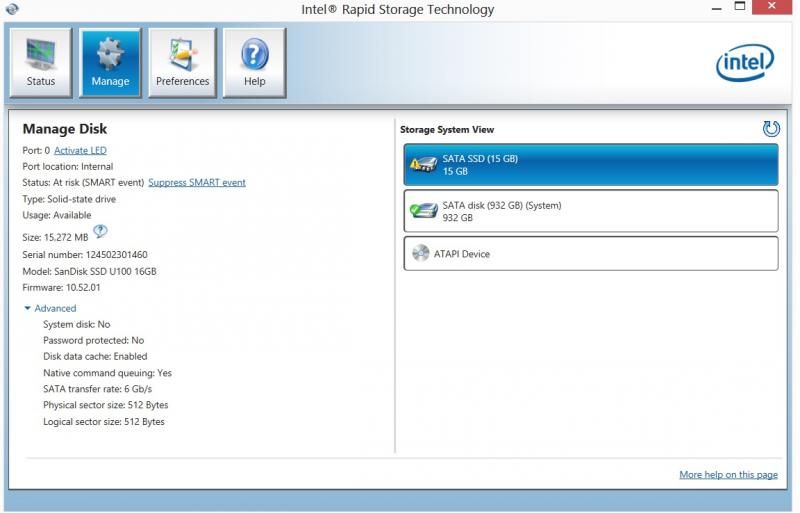The image size is (800, 513).
Task: Click the Intel logo
Action: point(745,62)
